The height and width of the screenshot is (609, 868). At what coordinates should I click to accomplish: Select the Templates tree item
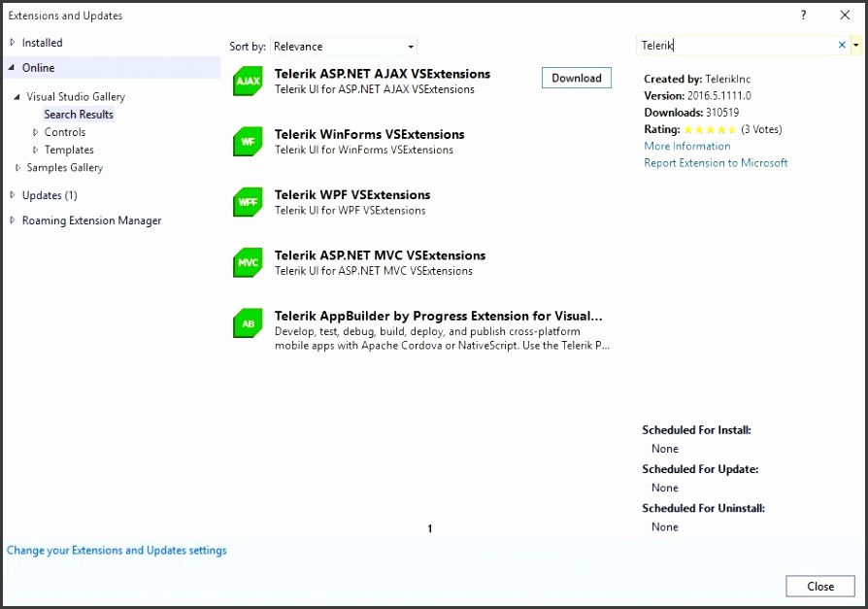click(68, 150)
